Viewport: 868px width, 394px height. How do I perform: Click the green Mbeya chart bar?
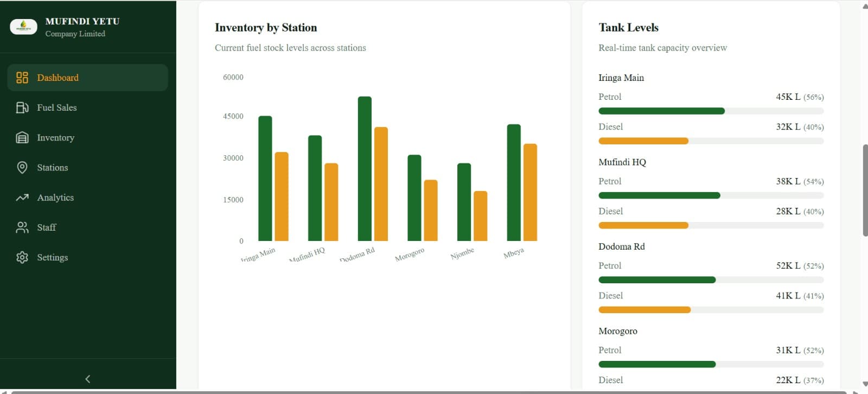point(514,182)
